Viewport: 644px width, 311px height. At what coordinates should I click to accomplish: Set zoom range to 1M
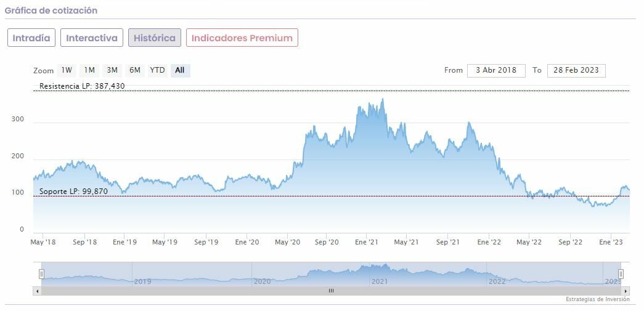pyautogui.click(x=89, y=70)
